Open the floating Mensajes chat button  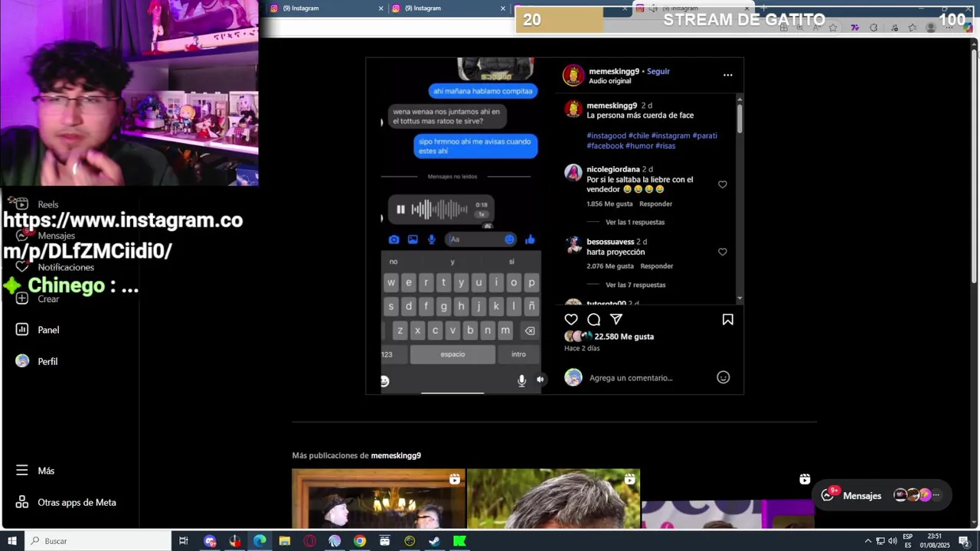pos(882,495)
